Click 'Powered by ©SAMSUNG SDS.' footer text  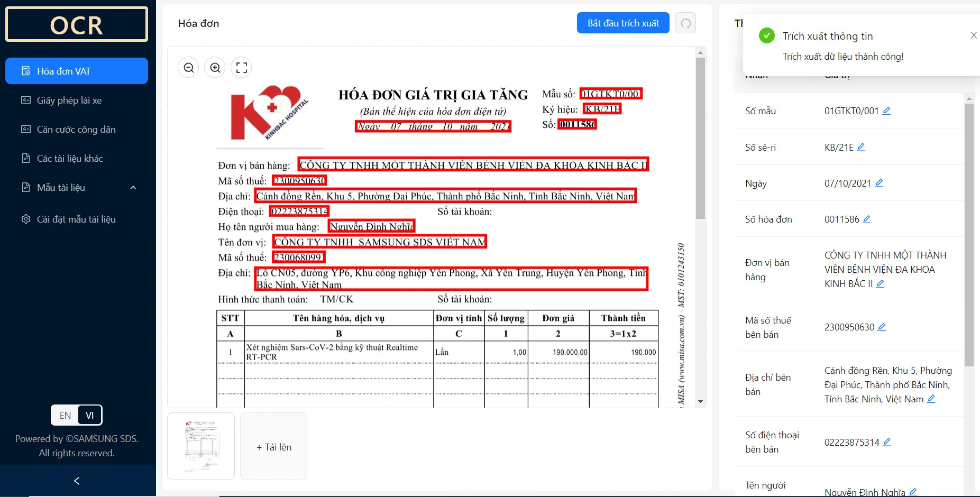(77, 438)
